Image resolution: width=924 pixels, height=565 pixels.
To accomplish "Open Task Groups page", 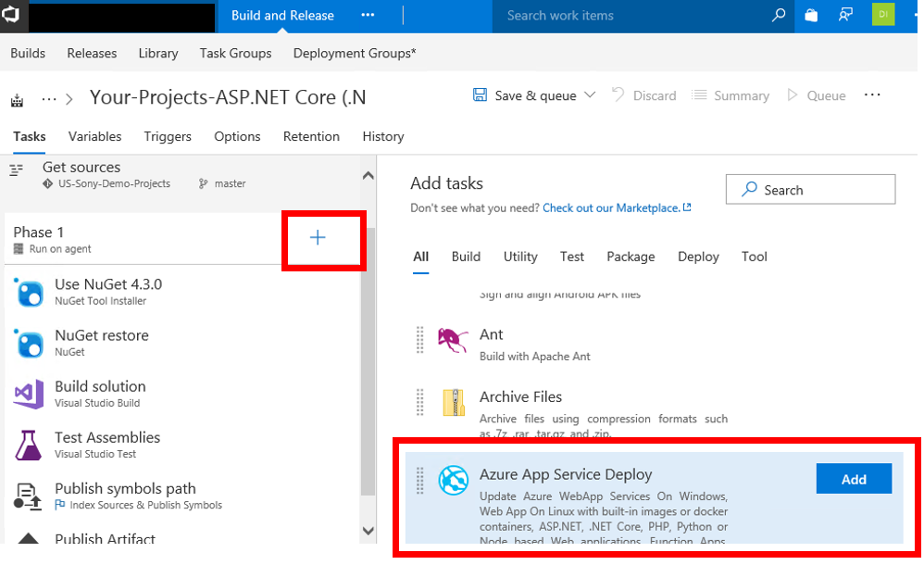I will coord(236,53).
